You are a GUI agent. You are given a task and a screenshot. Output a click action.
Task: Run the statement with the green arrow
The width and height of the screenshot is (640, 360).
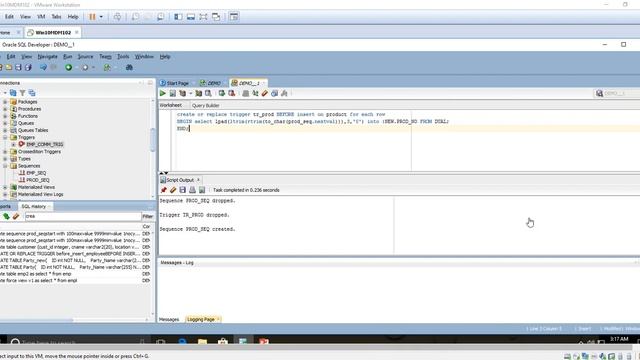pos(162,93)
